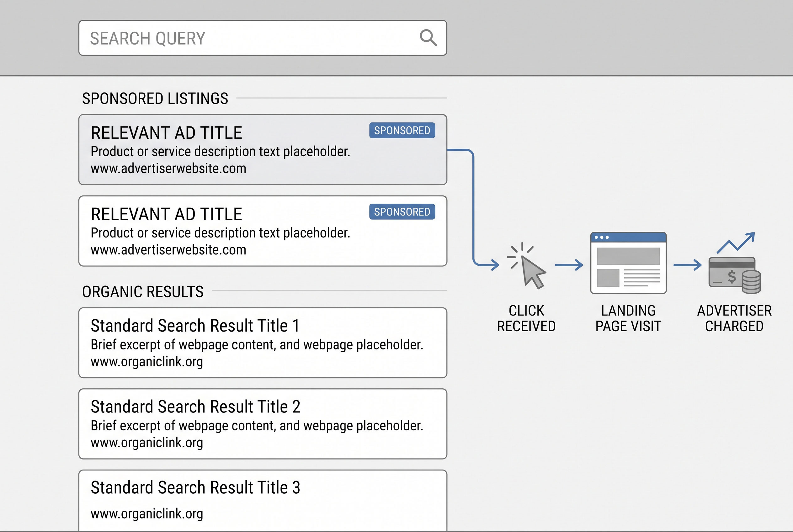Open Standard Search Result Title 2
Viewport: 793px width, 532px height.
click(195, 407)
